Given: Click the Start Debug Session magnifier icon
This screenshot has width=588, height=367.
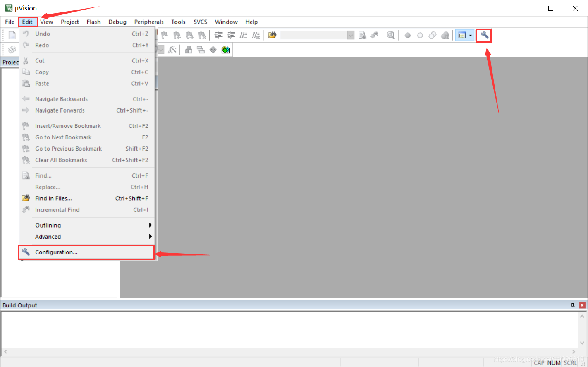Looking at the screenshot, I should (391, 35).
